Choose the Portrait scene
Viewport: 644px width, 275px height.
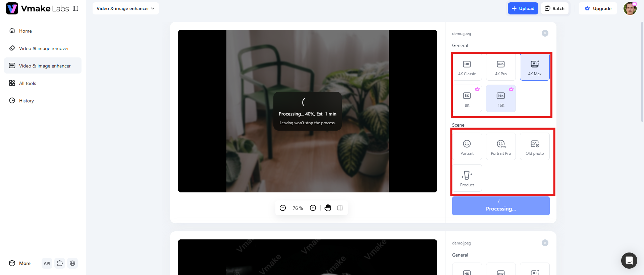click(x=467, y=147)
